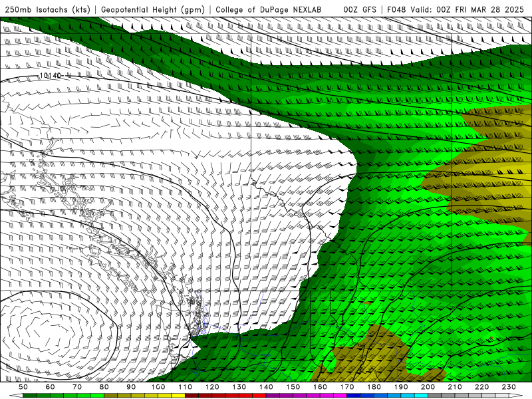Click the '110' value on the color scale
The height and width of the screenshot is (399, 532).
tap(186, 387)
